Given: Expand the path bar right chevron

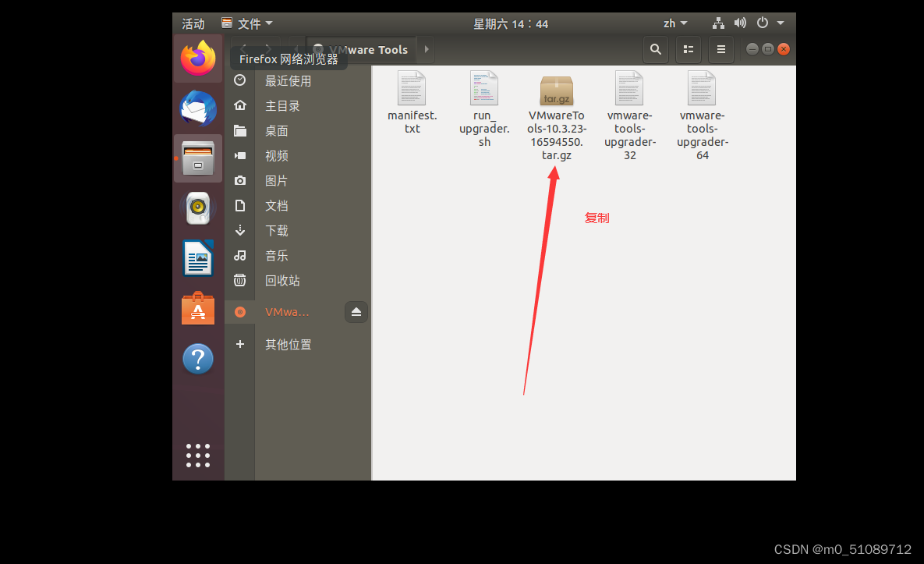Looking at the screenshot, I should tap(426, 49).
